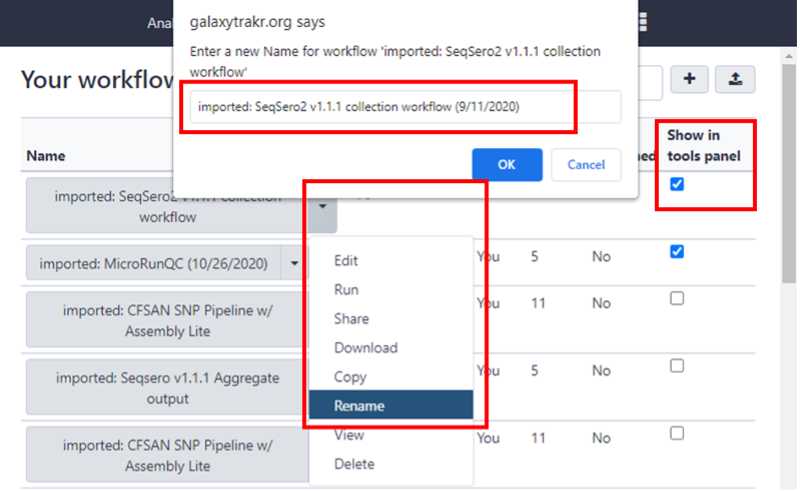Click the upload icon to import workflow

(x=735, y=81)
